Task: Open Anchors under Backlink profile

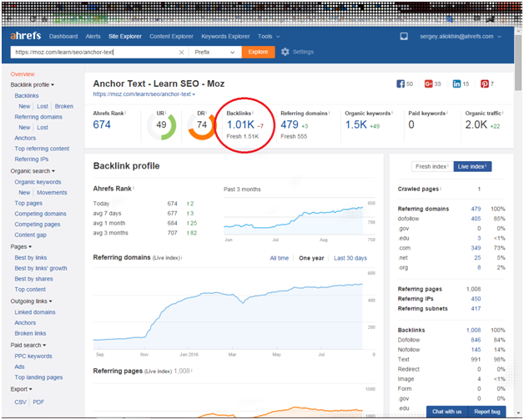Action: (25, 138)
